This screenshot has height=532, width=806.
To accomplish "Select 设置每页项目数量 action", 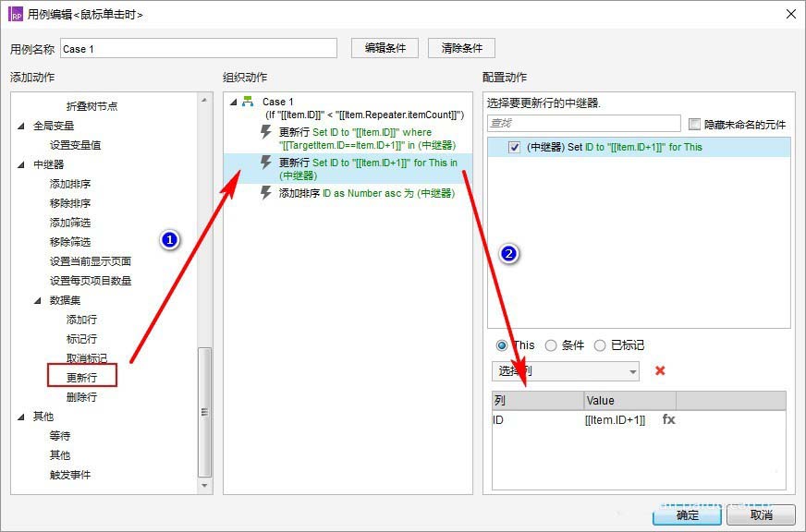I will pos(91,281).
